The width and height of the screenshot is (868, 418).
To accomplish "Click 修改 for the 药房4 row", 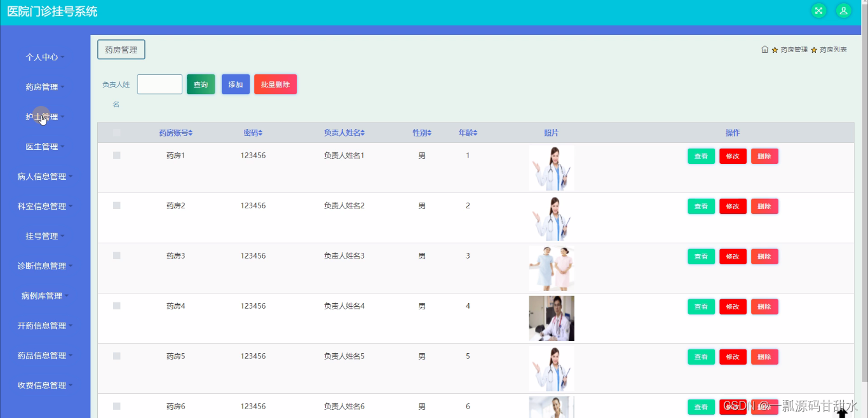I will coord(733,307).
